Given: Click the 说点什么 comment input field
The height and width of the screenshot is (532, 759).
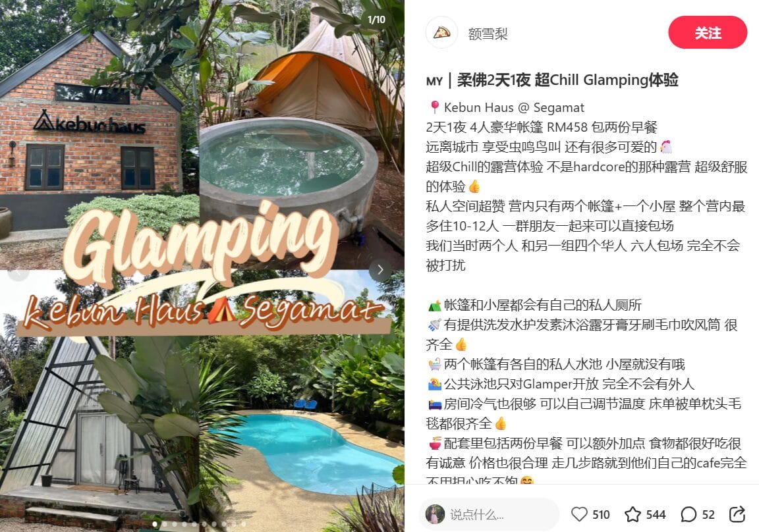Looking at the screenshot, I should (489, 514).
